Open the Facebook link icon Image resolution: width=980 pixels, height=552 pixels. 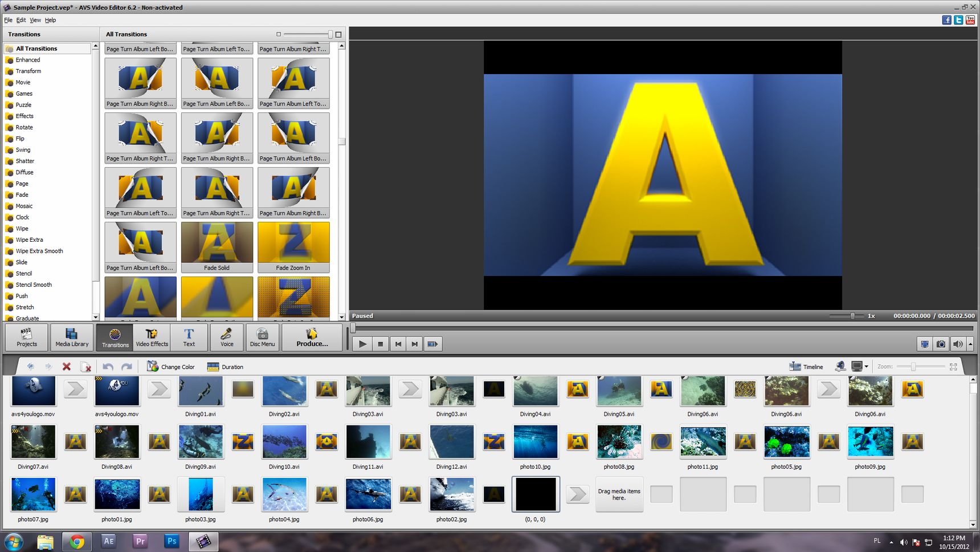click(946, 20)
